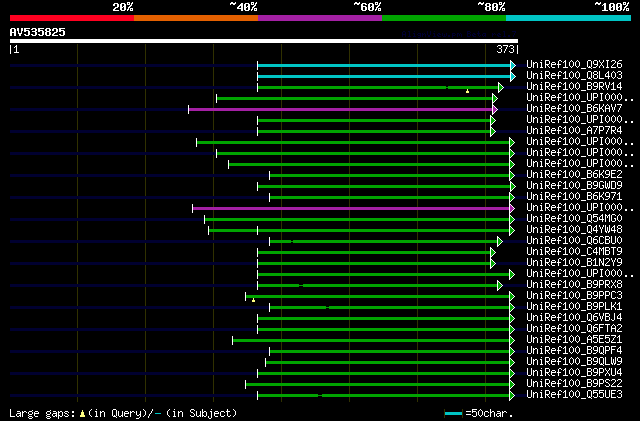This screenshot has height=421, width=640.
Task: Select the UniRef100_B9QPF4 label
Action: (x=574, y=350)
